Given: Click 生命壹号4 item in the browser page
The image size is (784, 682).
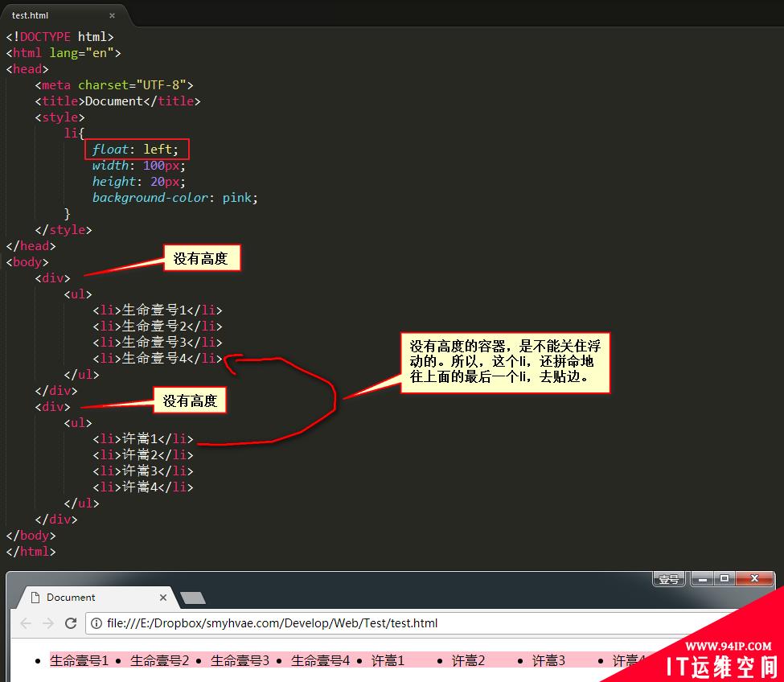Looking at the screenshot, I should (321, 660).
